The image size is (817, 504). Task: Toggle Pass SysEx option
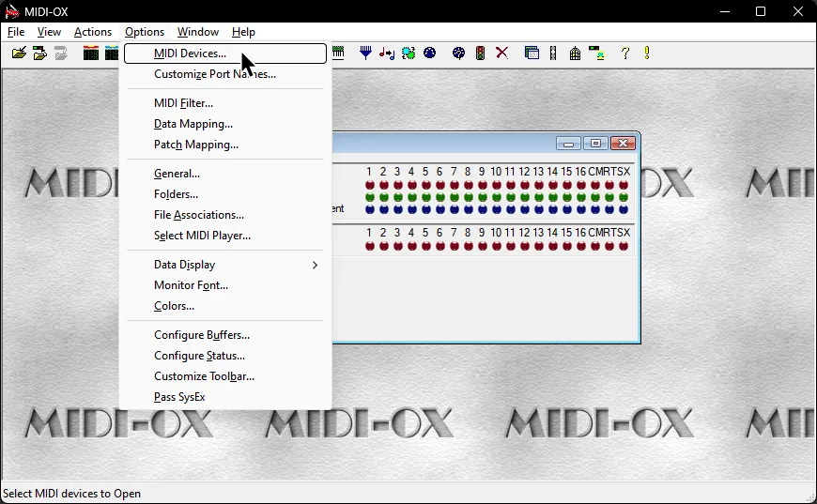point(225,397)
